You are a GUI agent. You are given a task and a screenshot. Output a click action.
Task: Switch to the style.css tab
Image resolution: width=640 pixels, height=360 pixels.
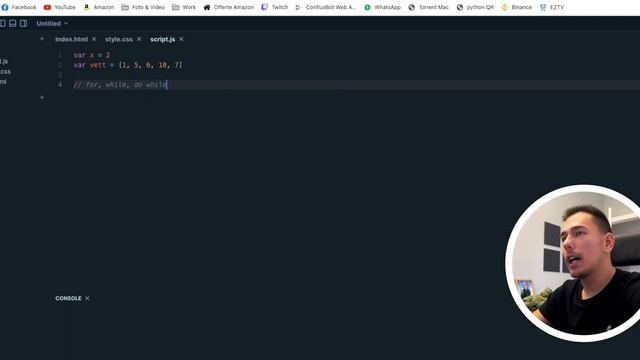pos(119,39)
